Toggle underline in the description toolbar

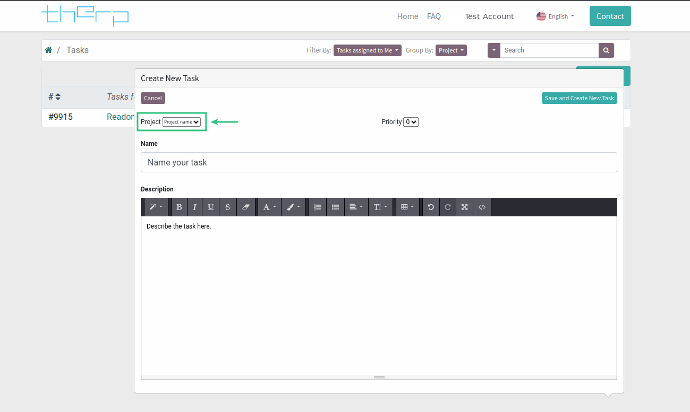[211, 207]
